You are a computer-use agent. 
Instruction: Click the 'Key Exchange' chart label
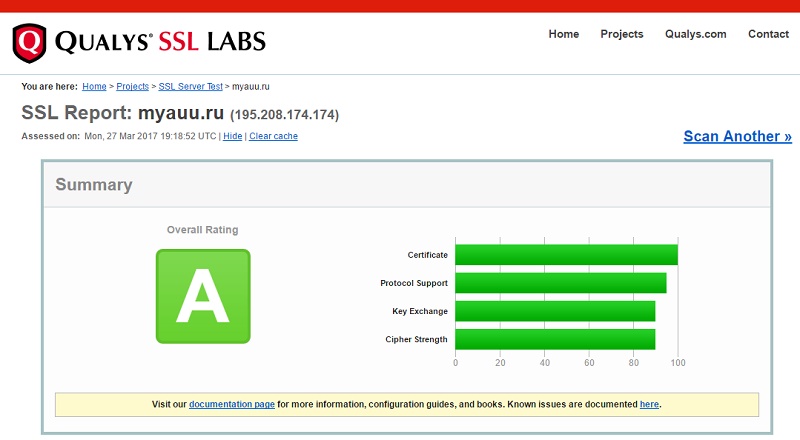(420, 311)
